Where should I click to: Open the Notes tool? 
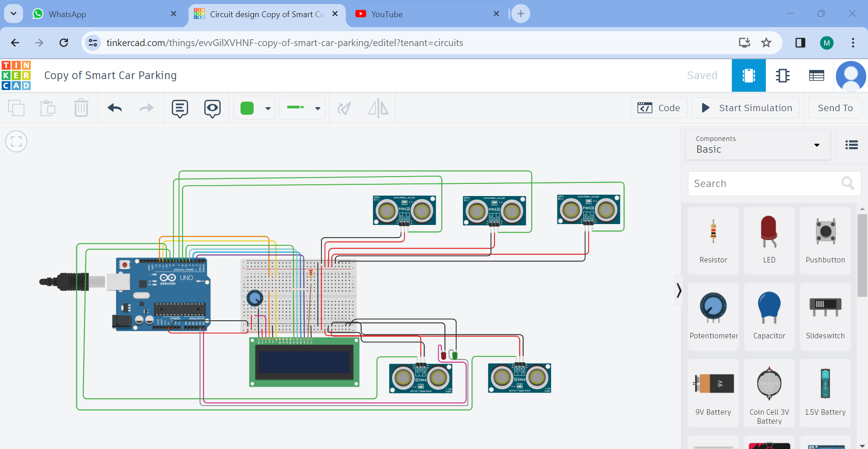179,108
